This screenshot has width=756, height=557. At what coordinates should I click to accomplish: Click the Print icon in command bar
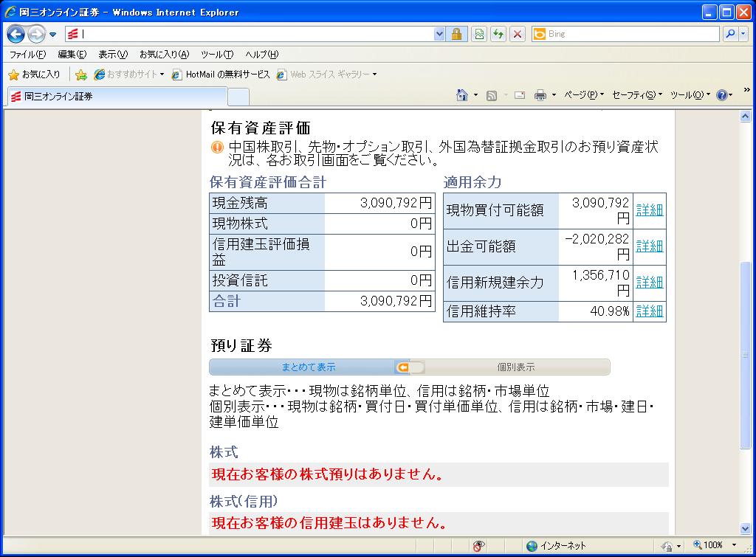click(x=540, y=94)
